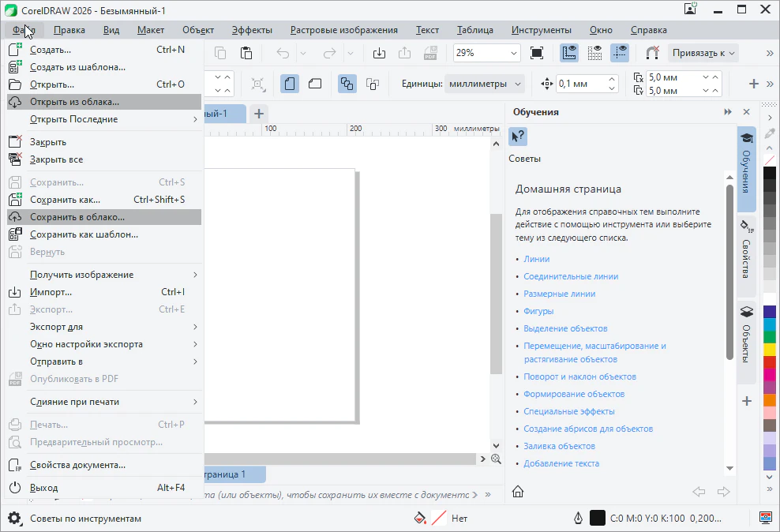Toggle show grid button
The height and width of the screenshot is (532, 780).
(594, 53)
